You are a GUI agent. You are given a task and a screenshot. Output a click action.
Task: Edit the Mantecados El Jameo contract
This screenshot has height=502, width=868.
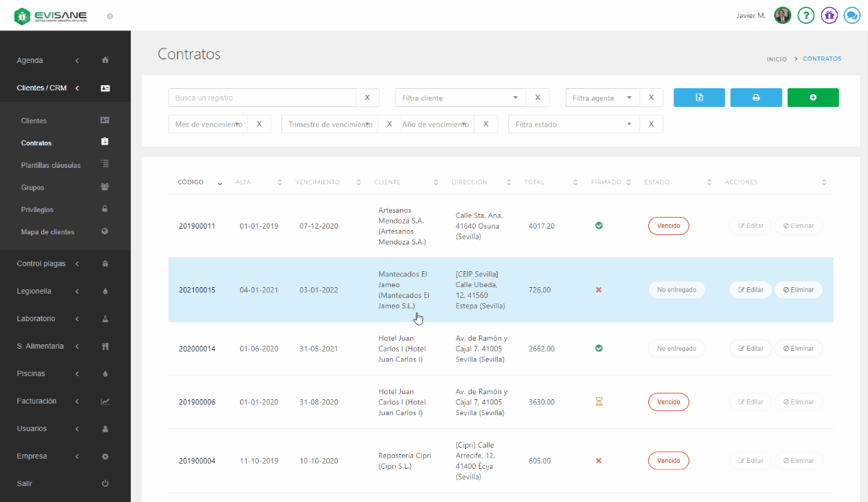(x=750, y=290)
